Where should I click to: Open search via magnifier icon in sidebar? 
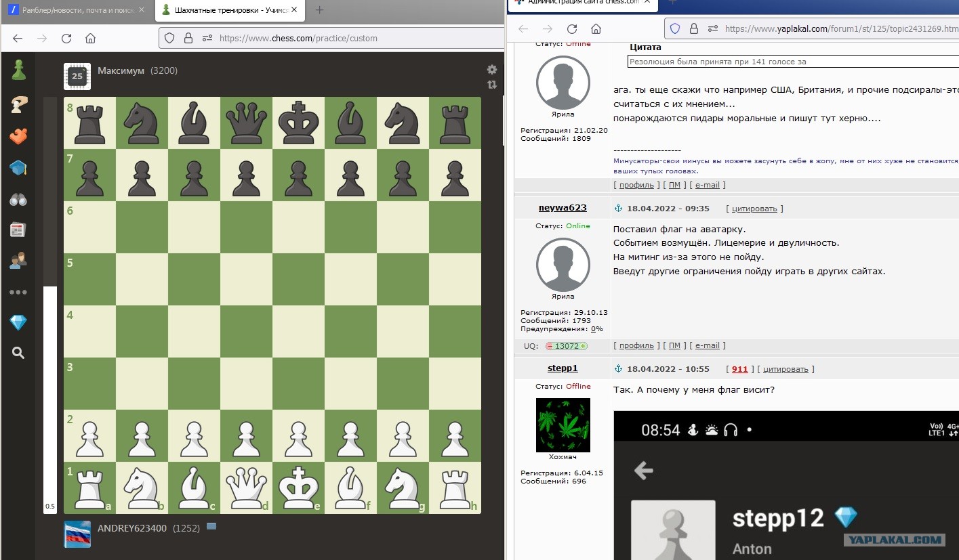(x=18, y=353)
